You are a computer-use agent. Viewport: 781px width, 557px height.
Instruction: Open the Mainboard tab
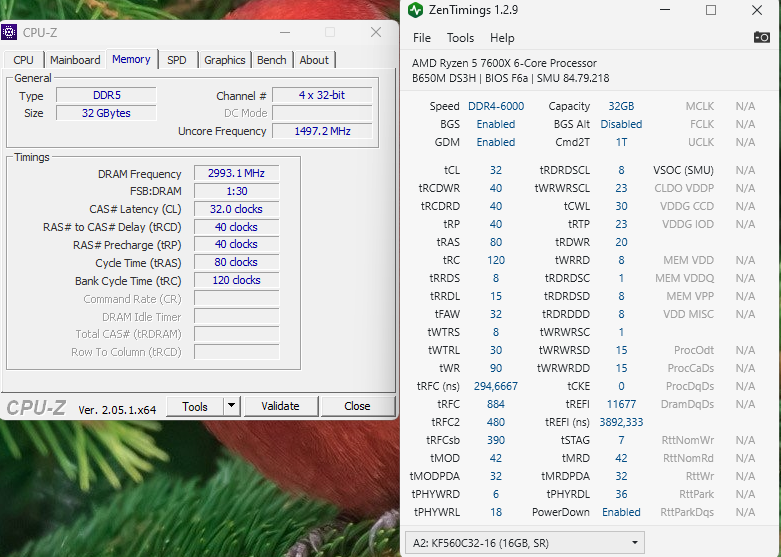click(75, 60)
